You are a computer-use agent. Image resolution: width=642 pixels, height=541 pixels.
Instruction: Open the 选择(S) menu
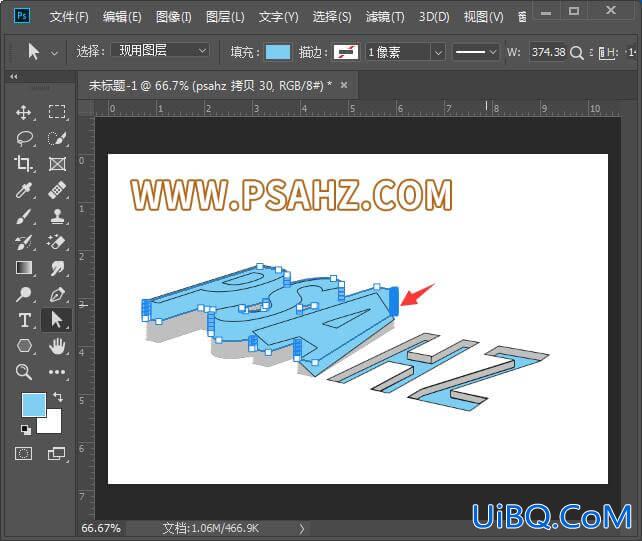(x=332, y=17)
